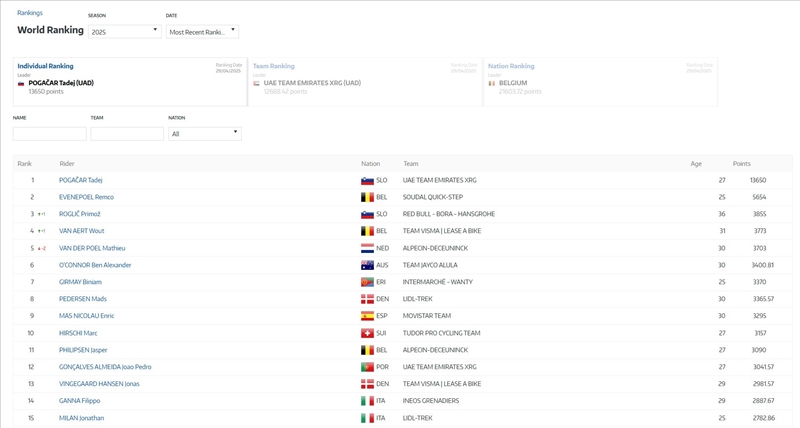Open rider VAN AERT Wout link
This screenshot has width=800, height=428.
[x=82, y=231]
